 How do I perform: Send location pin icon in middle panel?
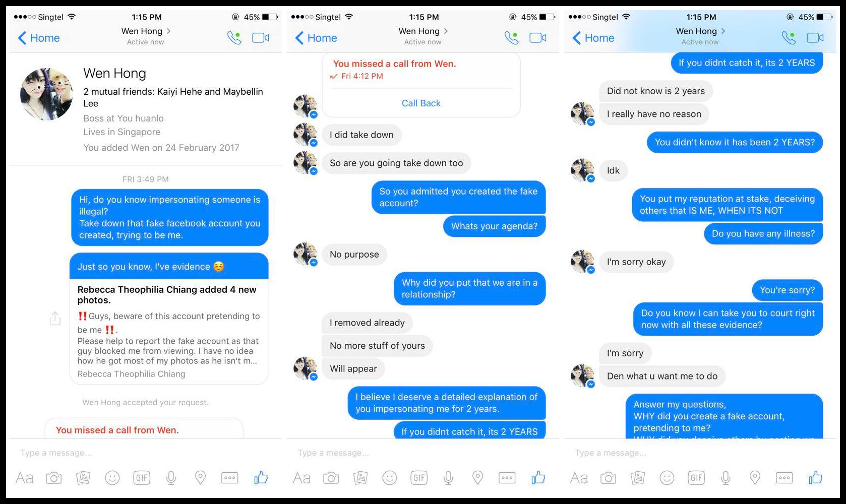(x=478, y=478)
